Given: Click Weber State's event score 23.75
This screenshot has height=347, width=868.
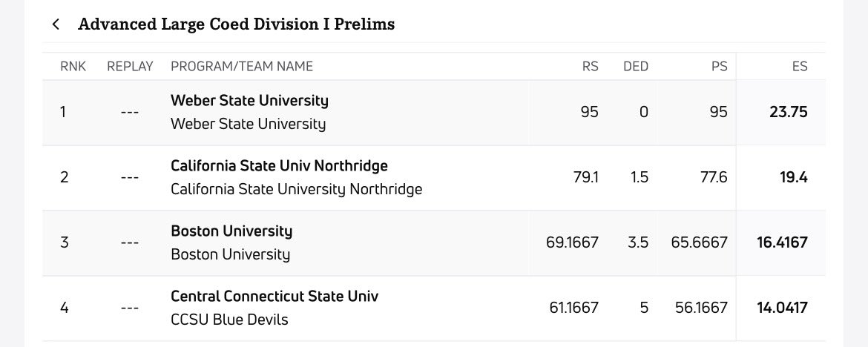Looking at the screenshot, I should pyautogui.click(x=787, y=113).
